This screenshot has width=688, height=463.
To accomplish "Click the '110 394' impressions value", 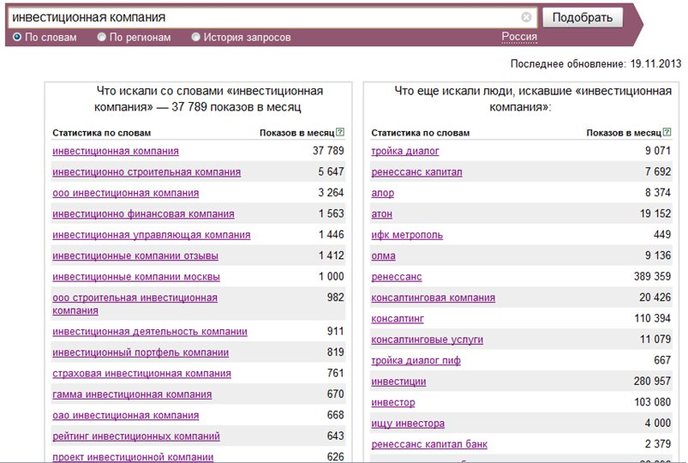I will [x=653, y=318].
